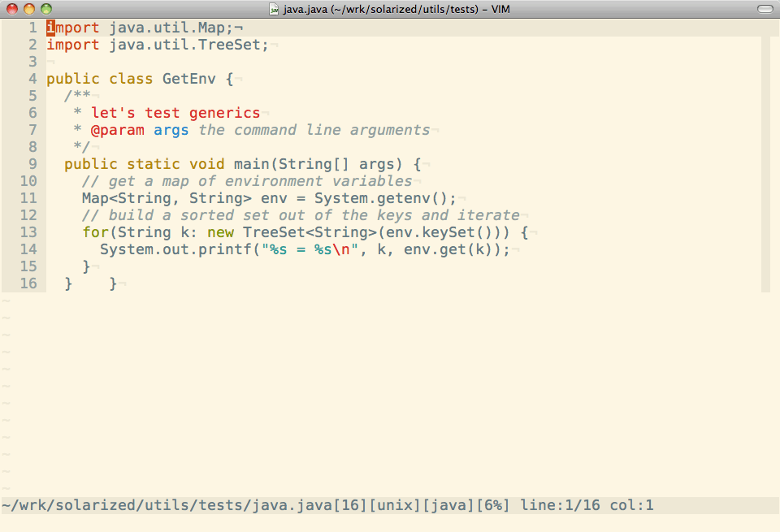Toggle the toolbar with the top-right pill button
The height and width of the screenshot is (532, 780).
tap(765, 9)
